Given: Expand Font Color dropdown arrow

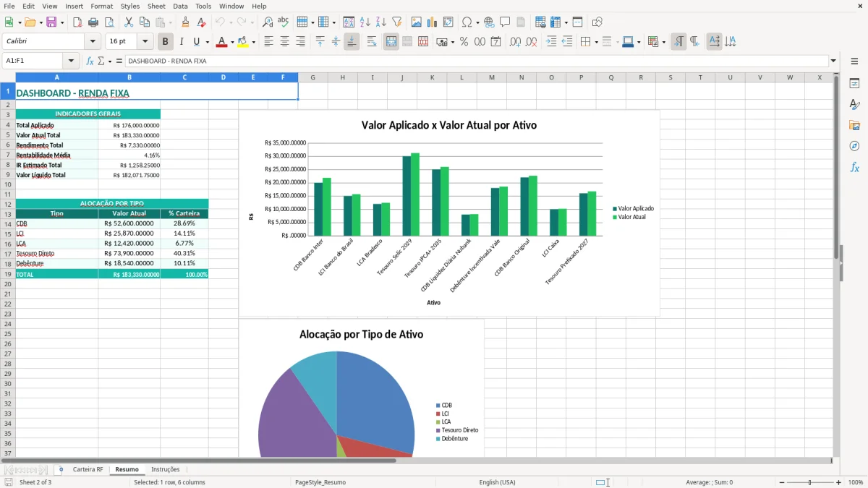Looking at the screenshot, I should click(232, 42).
